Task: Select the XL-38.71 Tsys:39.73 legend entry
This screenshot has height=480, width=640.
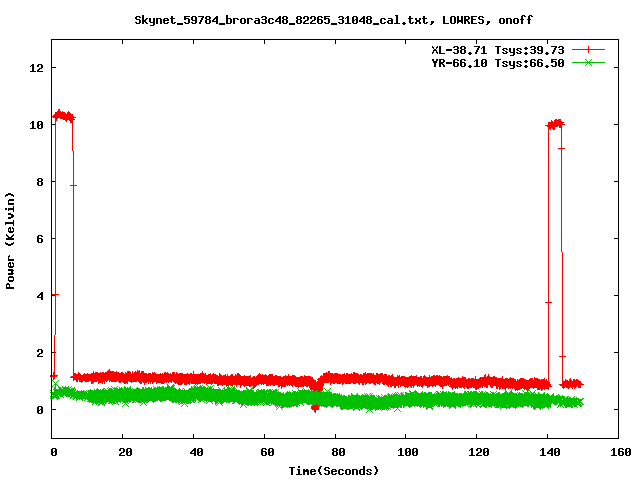Action: coord(498,50)
